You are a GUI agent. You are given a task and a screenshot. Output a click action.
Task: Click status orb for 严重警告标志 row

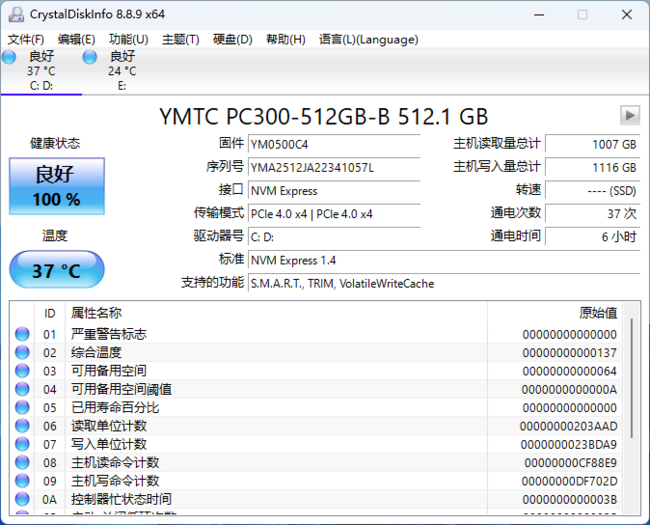pos(22,334)
